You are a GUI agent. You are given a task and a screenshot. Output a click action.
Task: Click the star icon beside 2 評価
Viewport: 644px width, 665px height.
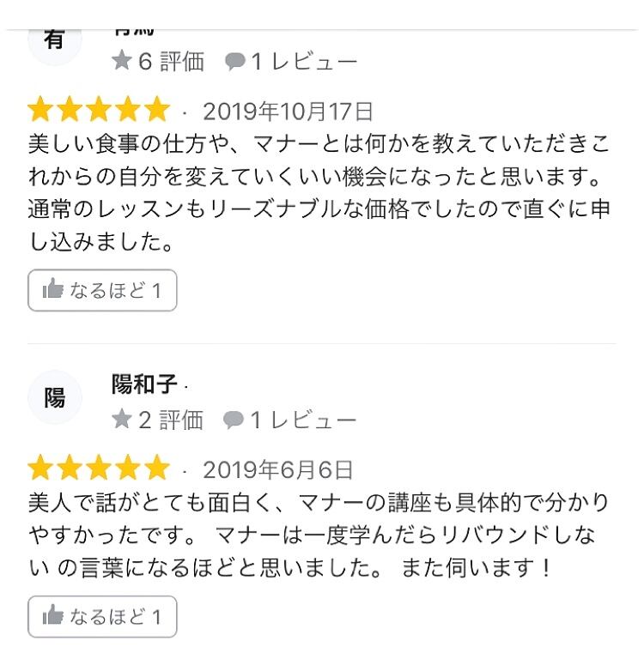pyautogui.click(x=122, y=420)
